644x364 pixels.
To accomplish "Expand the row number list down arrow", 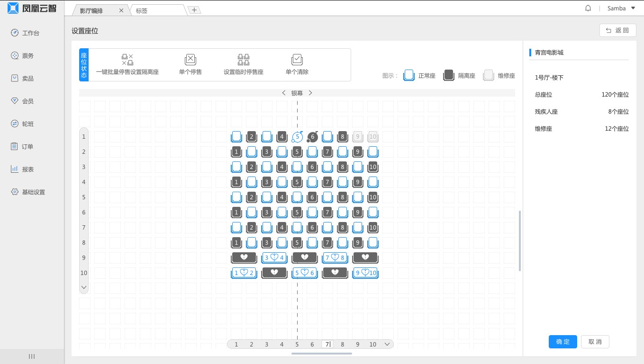I will (84, 287).
